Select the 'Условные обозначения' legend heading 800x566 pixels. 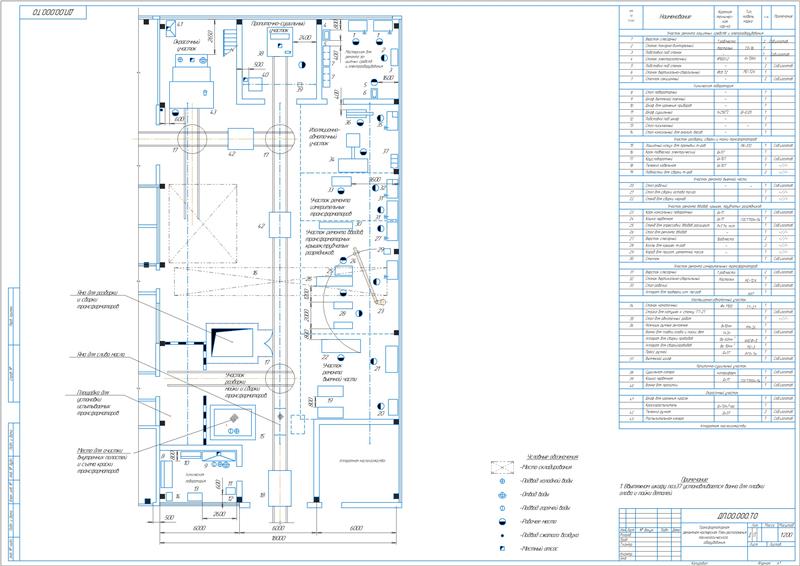(553, 457)
